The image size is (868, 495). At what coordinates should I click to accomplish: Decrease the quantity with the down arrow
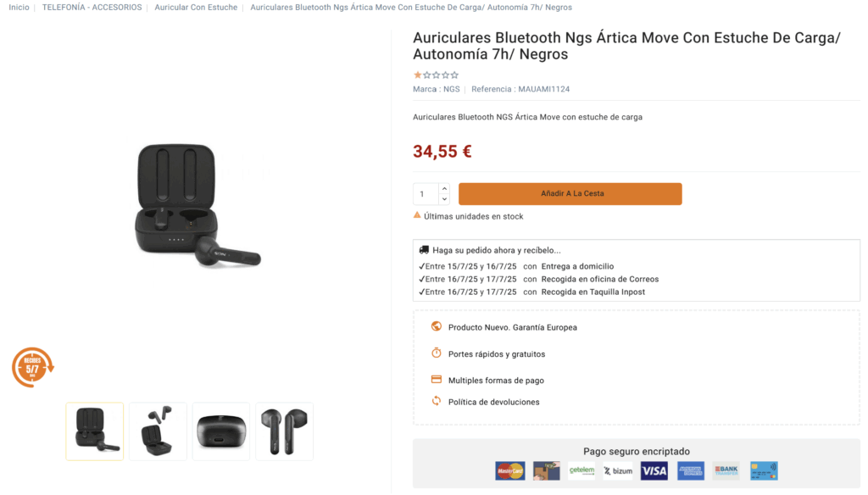[445, 199]
